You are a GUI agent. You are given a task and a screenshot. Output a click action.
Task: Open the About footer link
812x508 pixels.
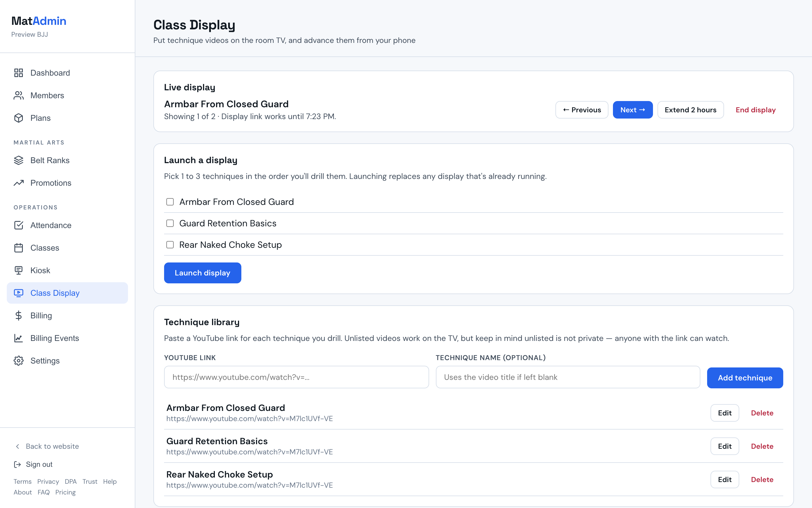[x=23, y=492]
